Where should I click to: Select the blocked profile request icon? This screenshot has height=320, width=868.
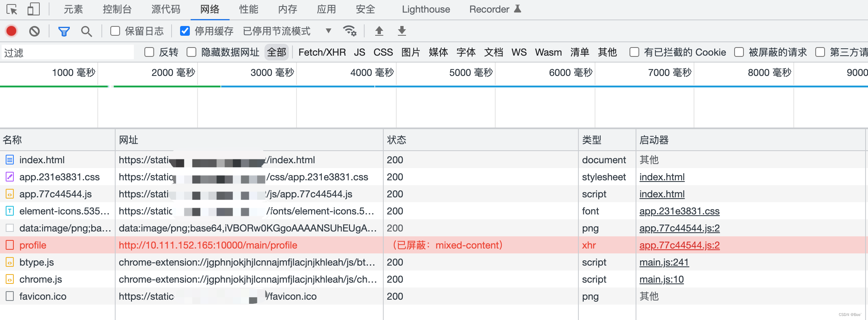10,245
